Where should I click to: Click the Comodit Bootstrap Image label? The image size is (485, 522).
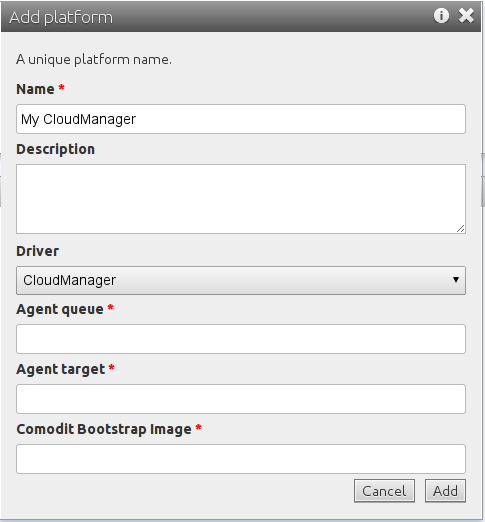coord(104,429)
